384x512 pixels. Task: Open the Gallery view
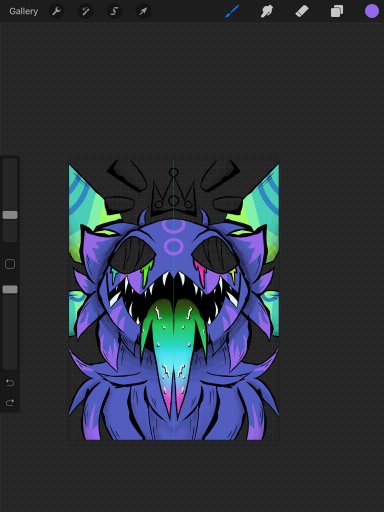[23, 11]
